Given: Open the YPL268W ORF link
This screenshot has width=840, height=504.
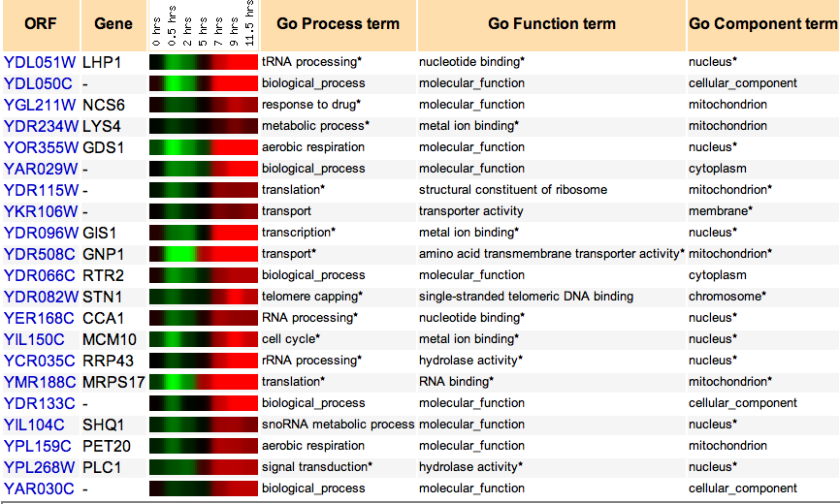Looking at the screenshot, I should click(39, 467).
